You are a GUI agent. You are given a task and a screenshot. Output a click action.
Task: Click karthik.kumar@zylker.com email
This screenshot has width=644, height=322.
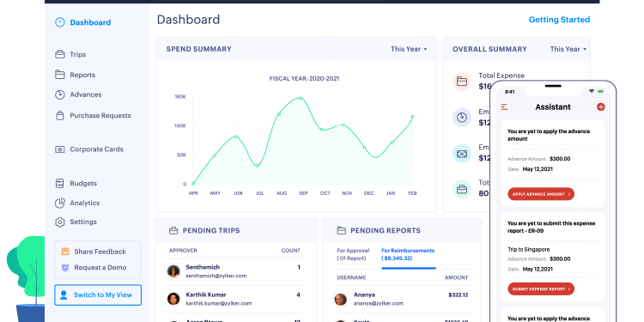click(x=218, y=303)
